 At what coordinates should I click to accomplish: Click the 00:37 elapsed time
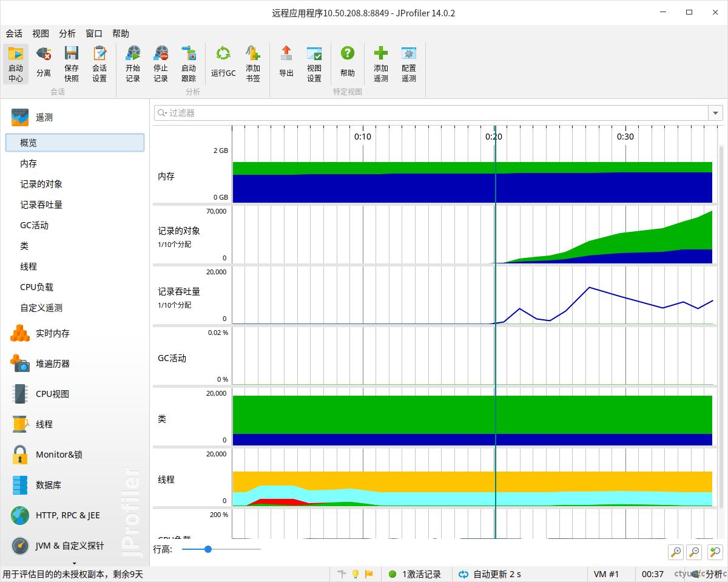(x=653, y=574)
